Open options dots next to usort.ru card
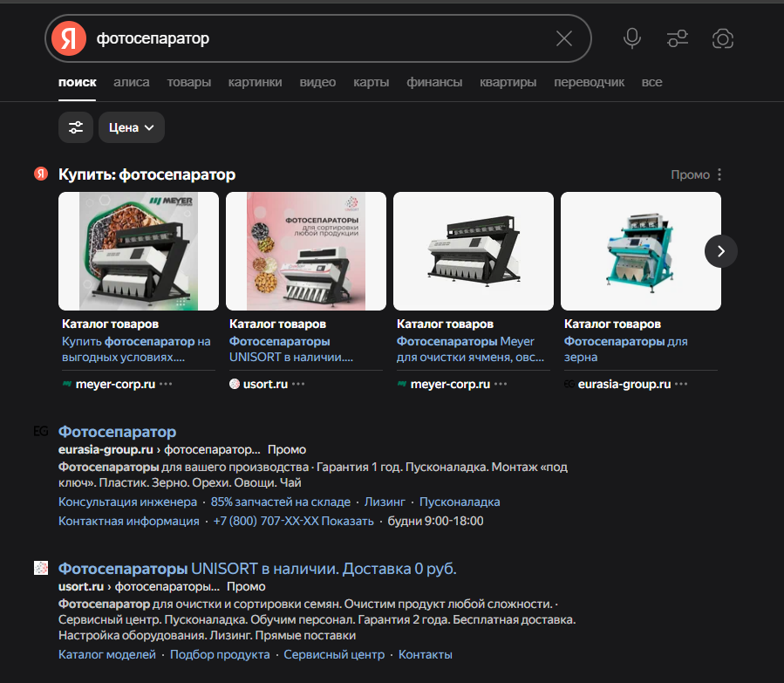 click(299, 384)
